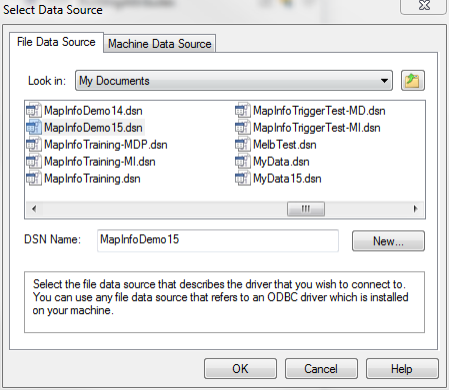Select the MapInfoDemo14.dsn file icon
The image size is (449, 390).
tap(34, 110)
